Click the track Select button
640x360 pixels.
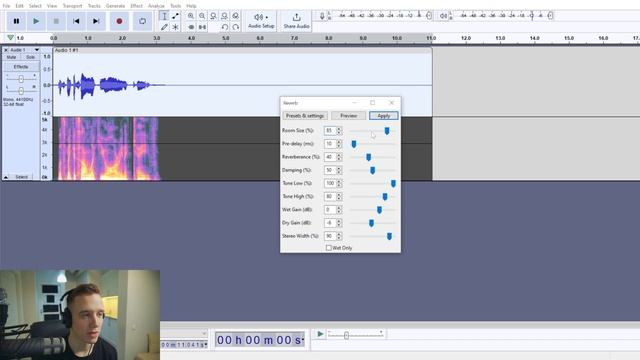(x=22, y=177)
